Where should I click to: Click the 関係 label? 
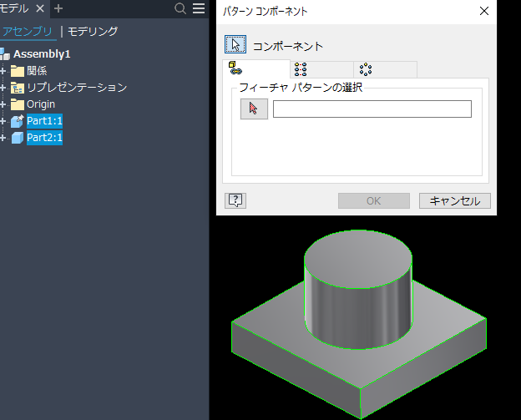pyautogui.click(x=37, y=71)
